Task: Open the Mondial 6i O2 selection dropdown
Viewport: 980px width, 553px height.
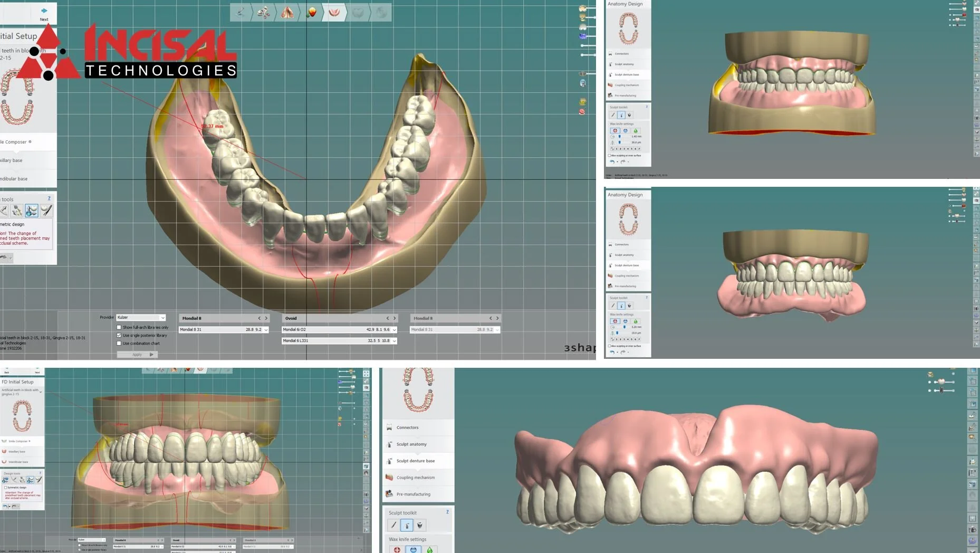Action: tap(395, 330)
